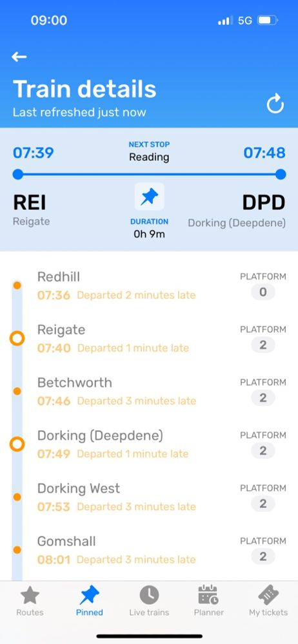Refresh train details with circular arrow
Image resolution: width=298 pixels, height=644 pixels.
275,104
